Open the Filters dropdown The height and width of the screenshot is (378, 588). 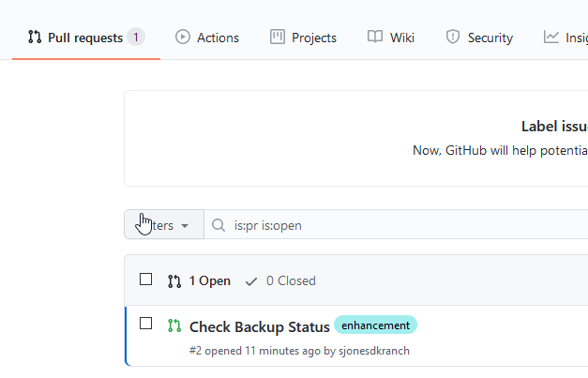(x=164, y=225)
